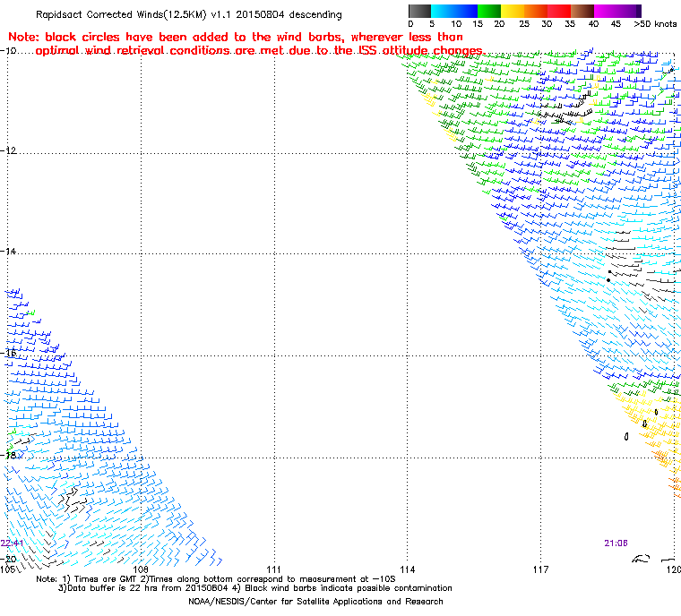Click the 21:06 swath timestamp
The image size is (681, 616).
[x=616, y=543]
